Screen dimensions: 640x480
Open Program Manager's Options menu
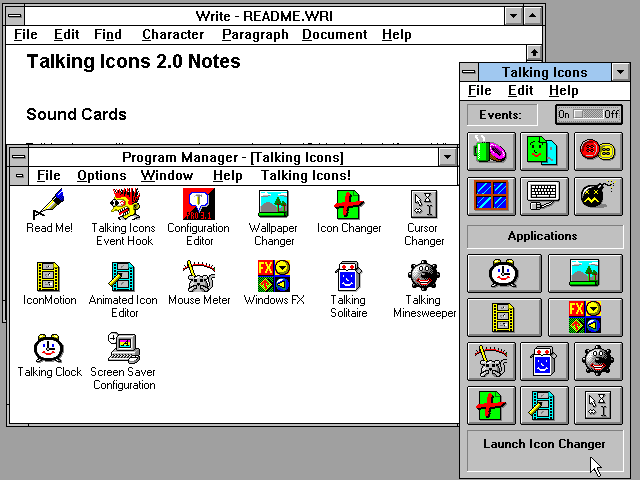pyautogui.click(x=102, y=176)
